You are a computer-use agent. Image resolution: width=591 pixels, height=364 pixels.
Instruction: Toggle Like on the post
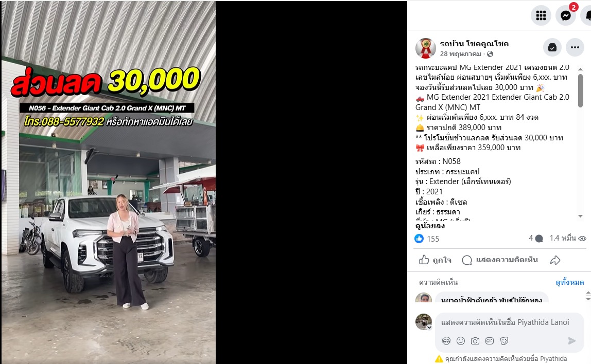(x=435, y=260)
